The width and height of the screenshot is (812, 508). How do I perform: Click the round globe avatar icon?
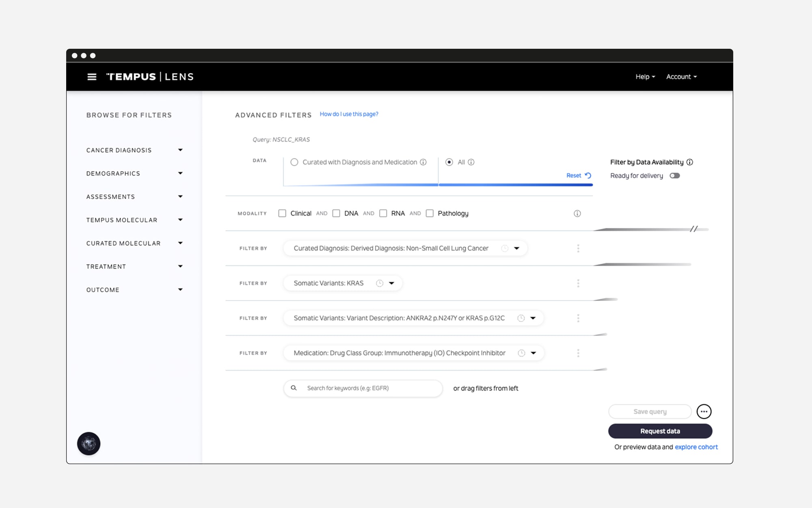point(89,443)
